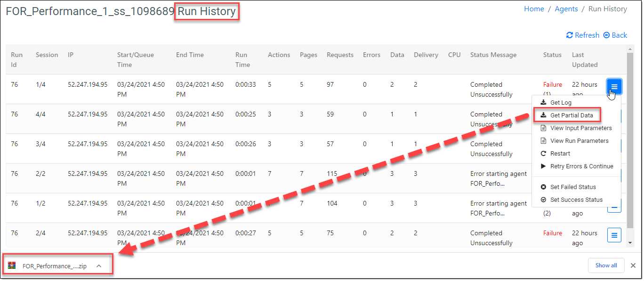Click Show all downloads button
Screen dimensions: 644x281
pyautogui.click(x=606, y=265)
